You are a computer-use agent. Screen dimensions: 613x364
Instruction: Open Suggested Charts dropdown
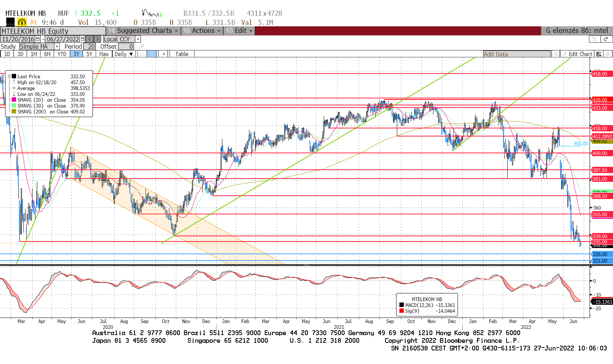143,31
